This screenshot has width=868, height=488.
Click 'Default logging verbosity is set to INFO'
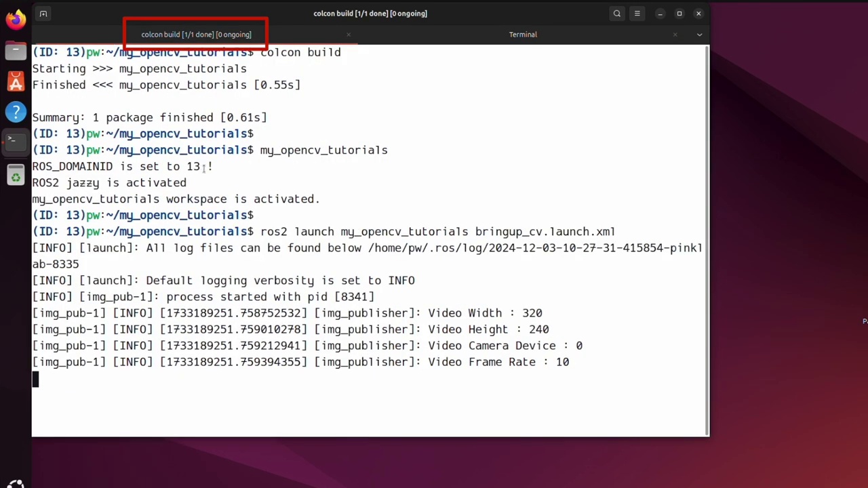224,280
